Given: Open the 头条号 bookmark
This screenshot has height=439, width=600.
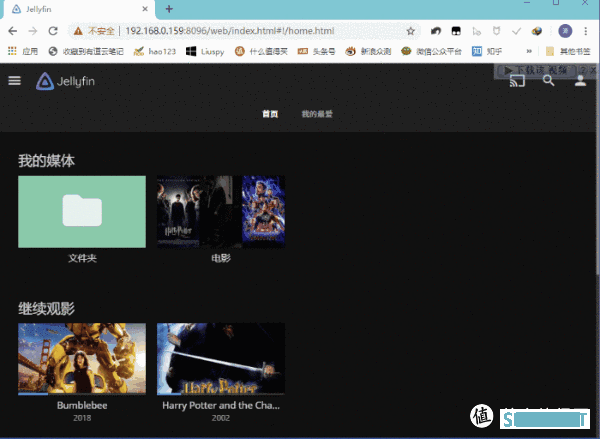Looking at the screenshot, I should click(x=316, y=51).
